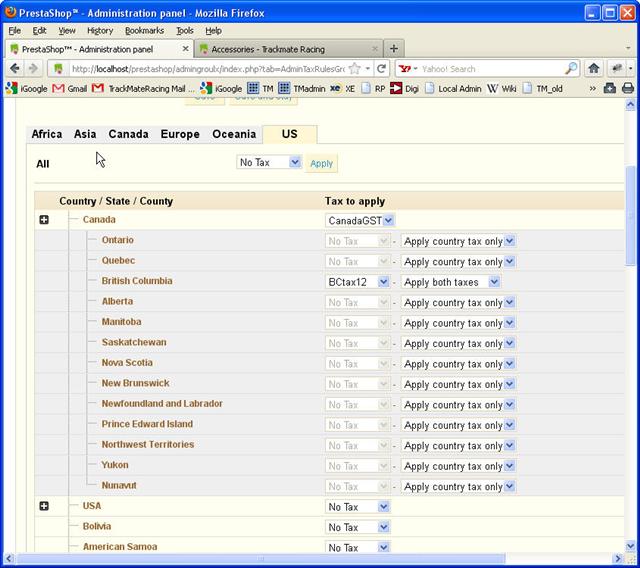The width and height of the screenshot is (640, 568).
Task: Open the File menu
Action: click(14, 31)
